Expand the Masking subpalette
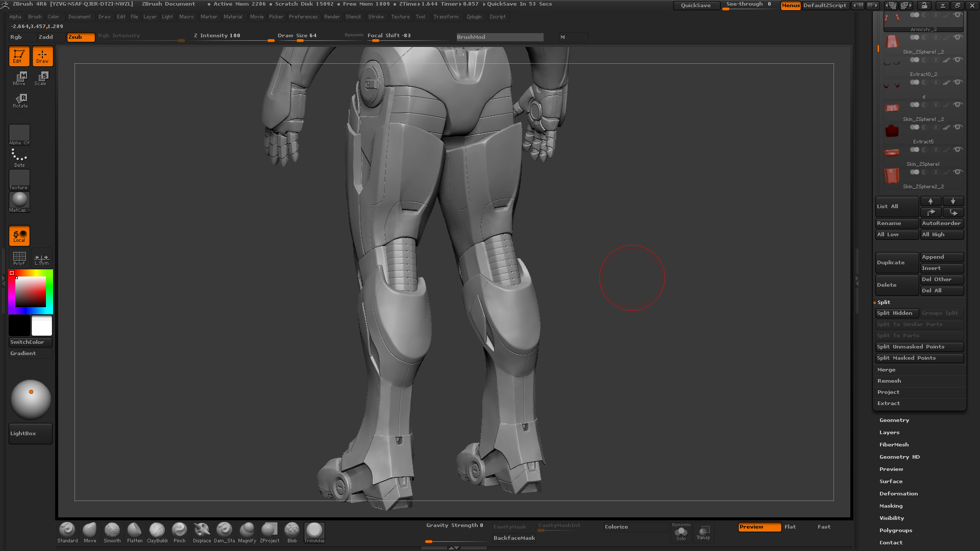Viewport: 980px width, 551px height. click(891, 506)
